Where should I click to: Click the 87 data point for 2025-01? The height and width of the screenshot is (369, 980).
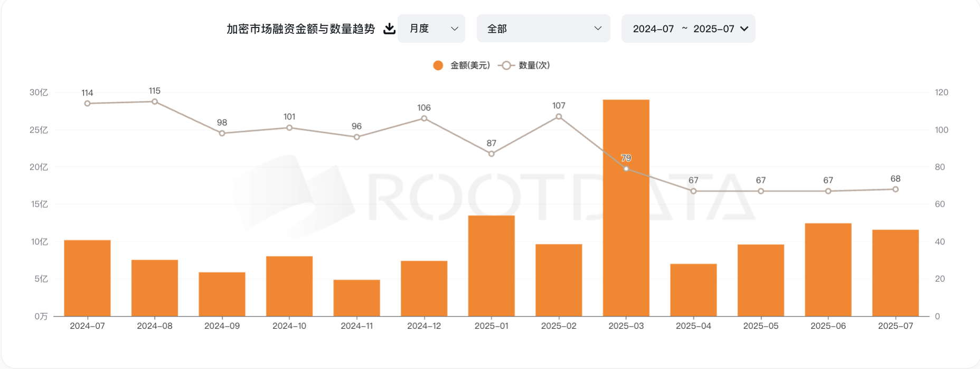click(492, 154)
